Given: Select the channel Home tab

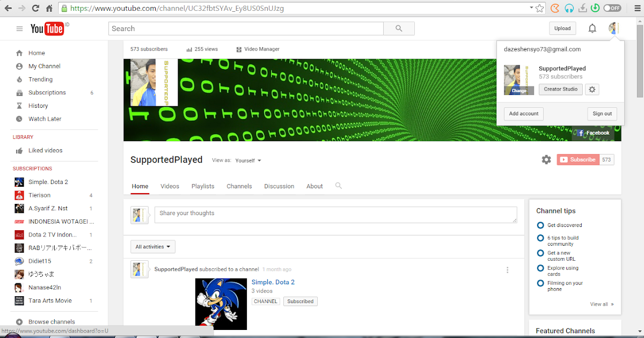Looking at the screenshot, I should coord(140,186).
